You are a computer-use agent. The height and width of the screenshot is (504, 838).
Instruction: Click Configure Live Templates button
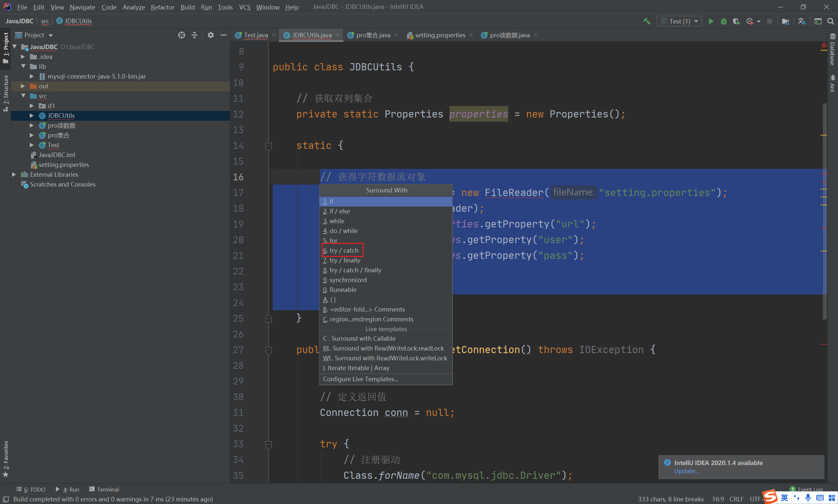click(360, 378)
